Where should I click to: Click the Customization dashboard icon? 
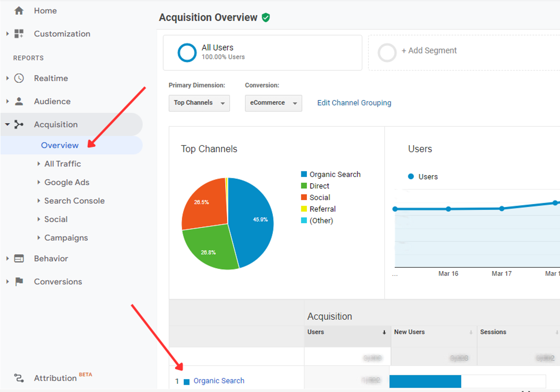19,34
